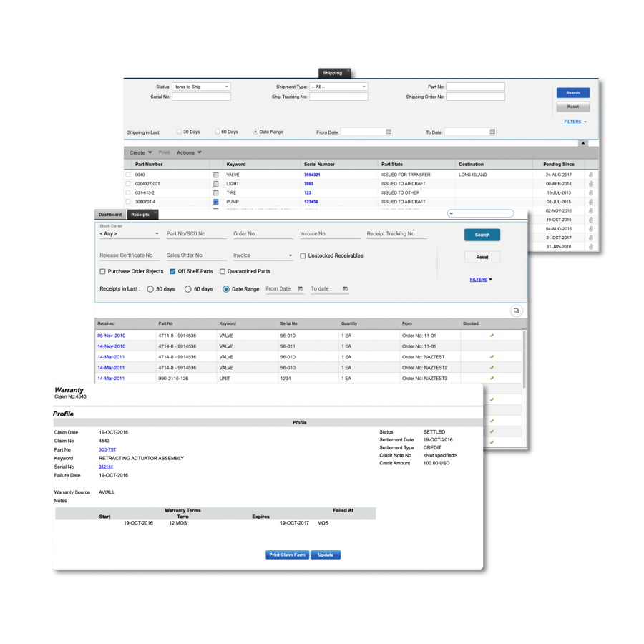The height and width of the screenshot is (644, 644).
Task: Click the document icon in the PUMP row
Action: click(x=216, y=202)
